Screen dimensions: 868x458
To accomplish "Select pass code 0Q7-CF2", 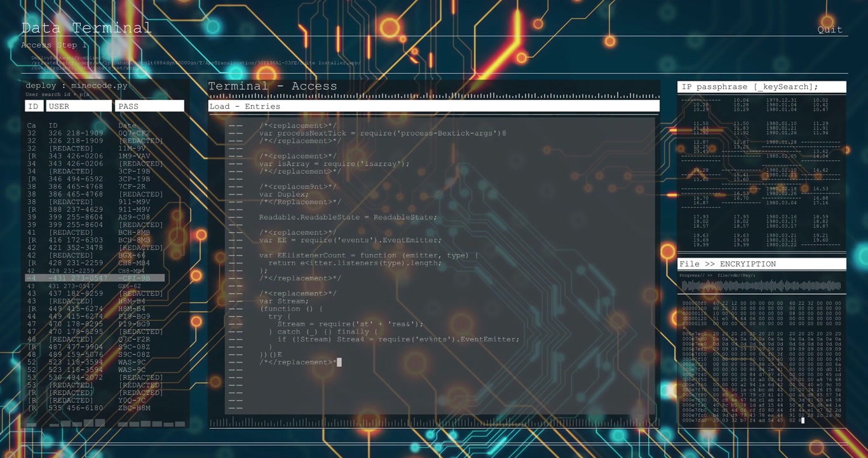I will (134, 133).
